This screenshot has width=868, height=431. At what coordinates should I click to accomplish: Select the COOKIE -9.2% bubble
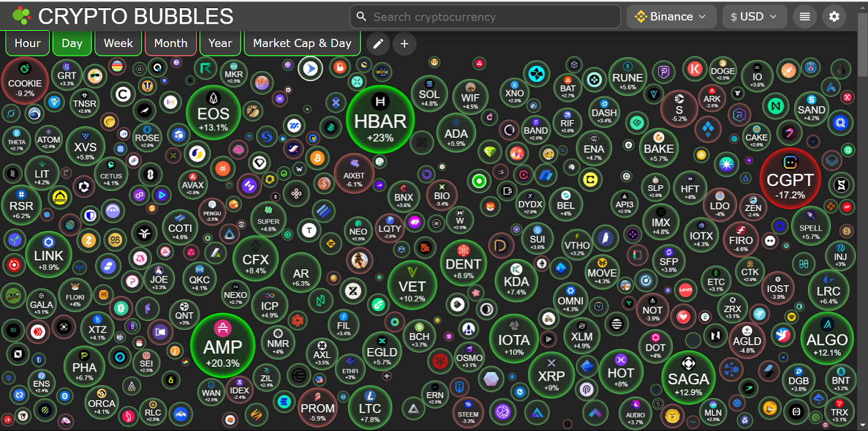tap(25, 81)
